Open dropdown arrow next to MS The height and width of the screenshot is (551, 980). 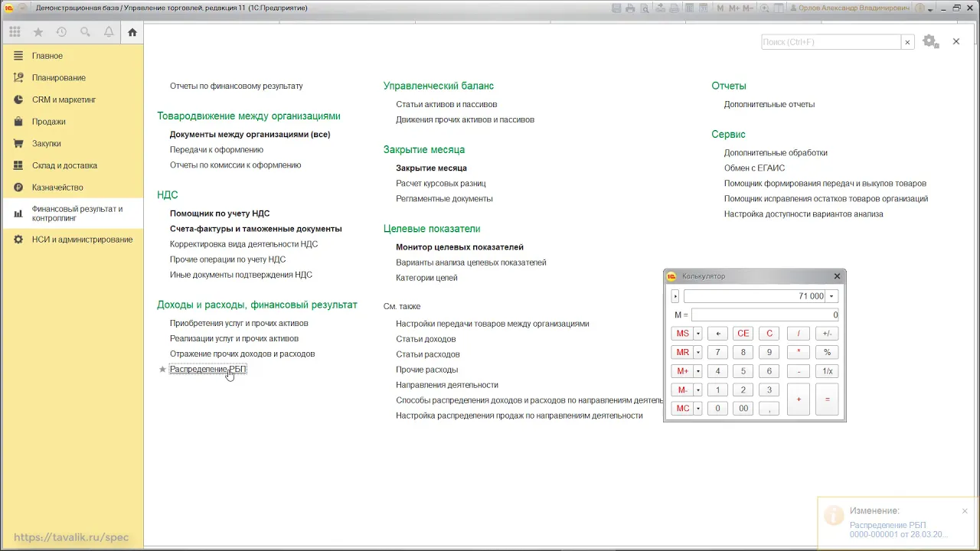[x=698, y=334]
